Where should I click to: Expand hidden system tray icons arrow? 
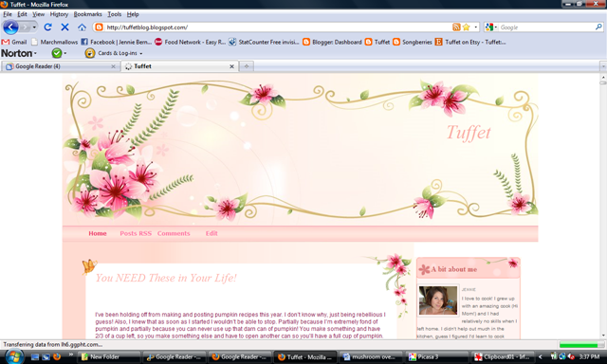[x=540, y=357]
